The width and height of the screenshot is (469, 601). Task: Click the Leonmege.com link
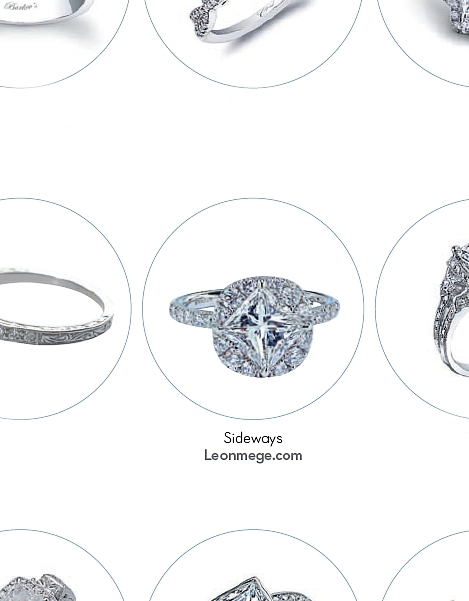pos(253,455)
